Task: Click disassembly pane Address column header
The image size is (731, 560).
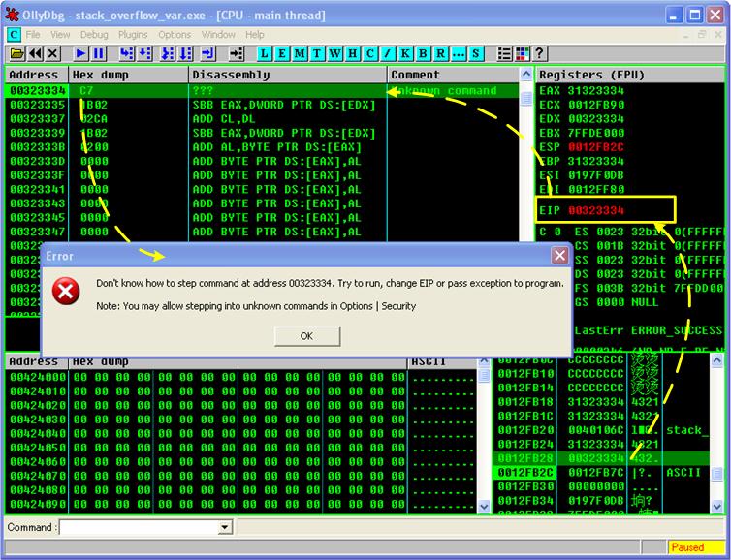Action: click(37, 75)
